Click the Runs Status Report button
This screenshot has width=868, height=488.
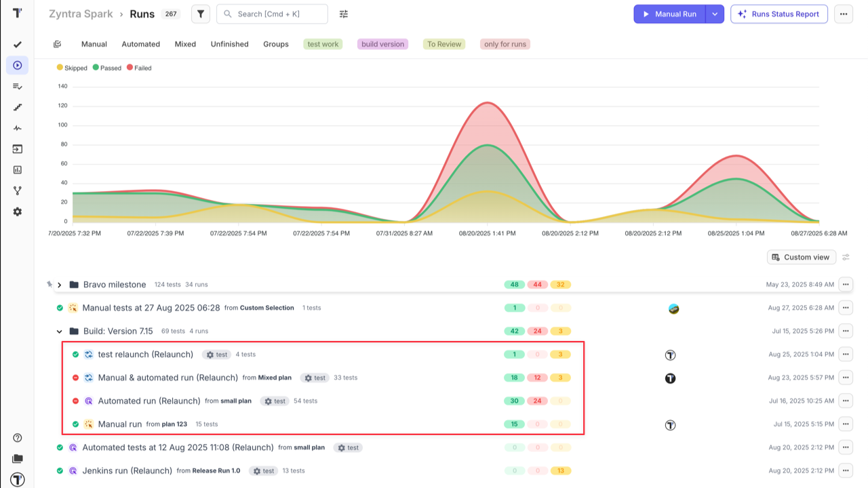click(x=778, y=14)
